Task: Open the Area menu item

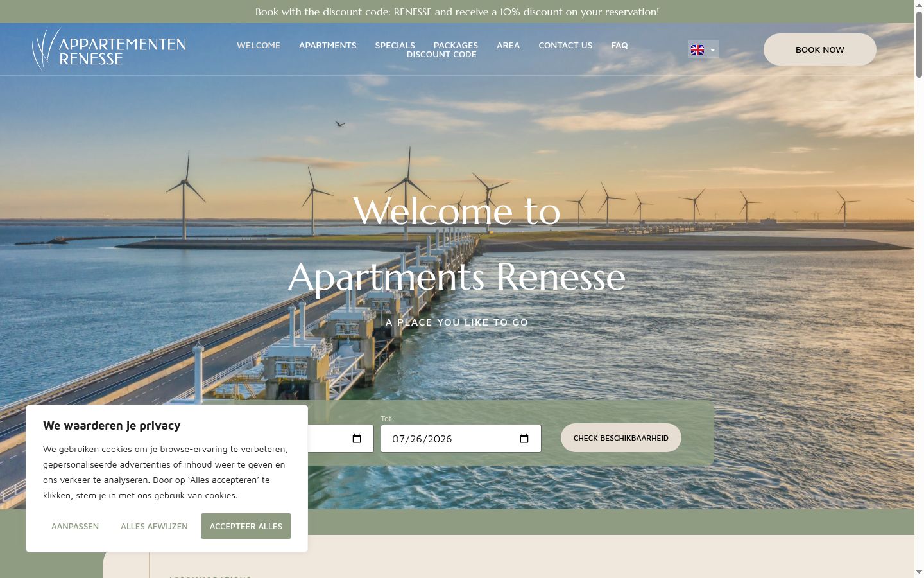Action: pos(508,45)
